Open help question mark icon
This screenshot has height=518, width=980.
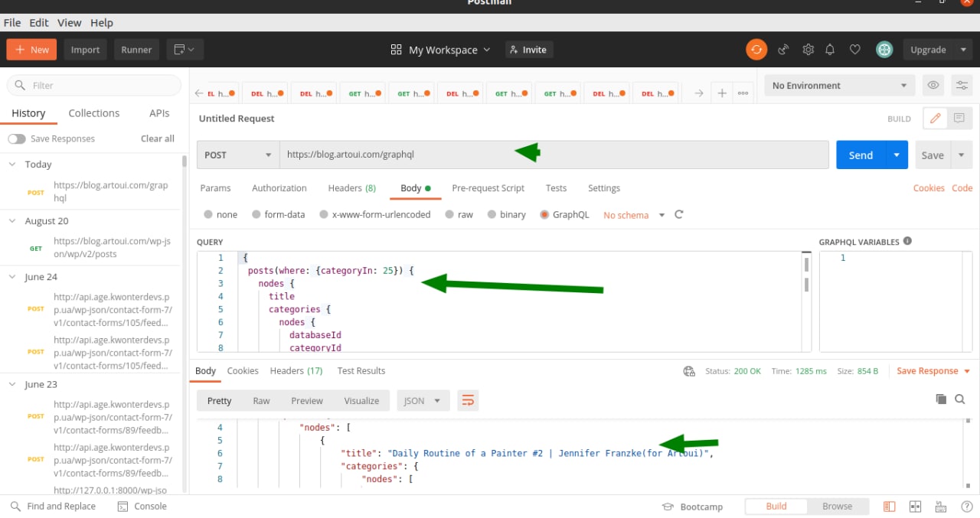pos(966,507)
